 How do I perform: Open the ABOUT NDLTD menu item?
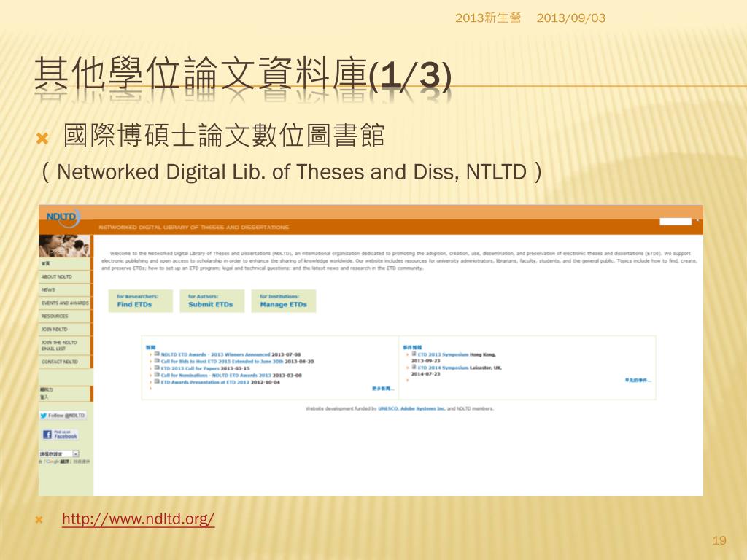[64, 276]
